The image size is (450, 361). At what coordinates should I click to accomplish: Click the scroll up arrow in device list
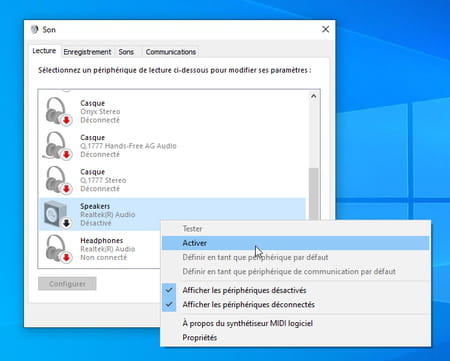tap(314, 96)
